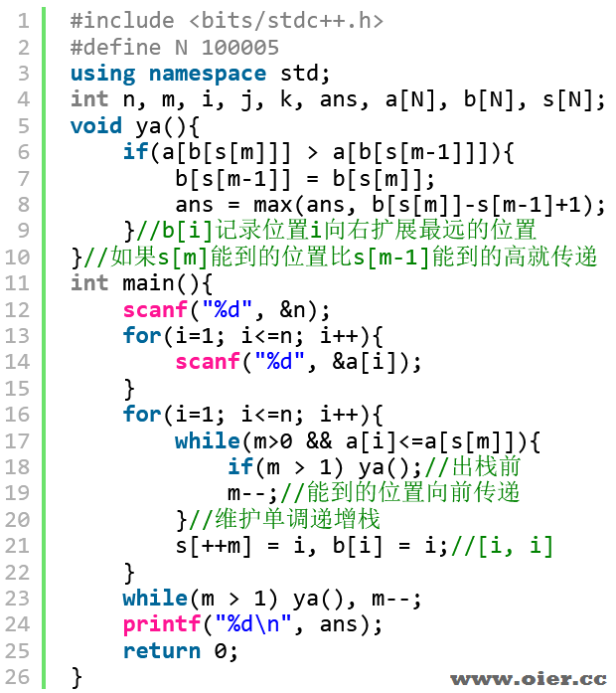616x693 pixels.
Task: Click line number 8 in the gutter
Action: click(x=24, y=205)
